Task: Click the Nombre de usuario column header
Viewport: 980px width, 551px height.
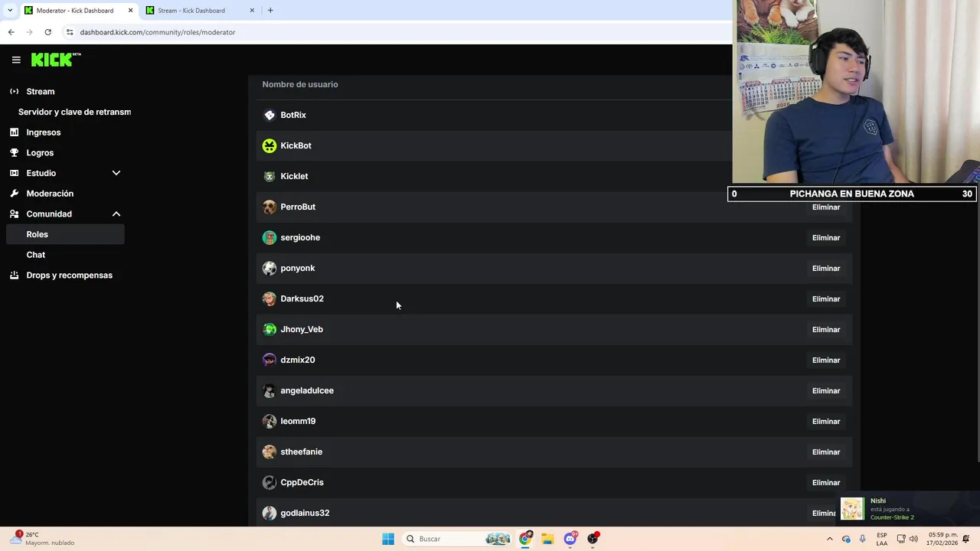Action: [300, 84]
